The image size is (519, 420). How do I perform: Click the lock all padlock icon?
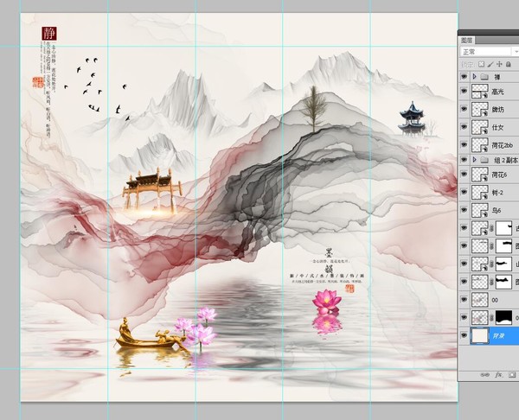click(x=508, y=64)
